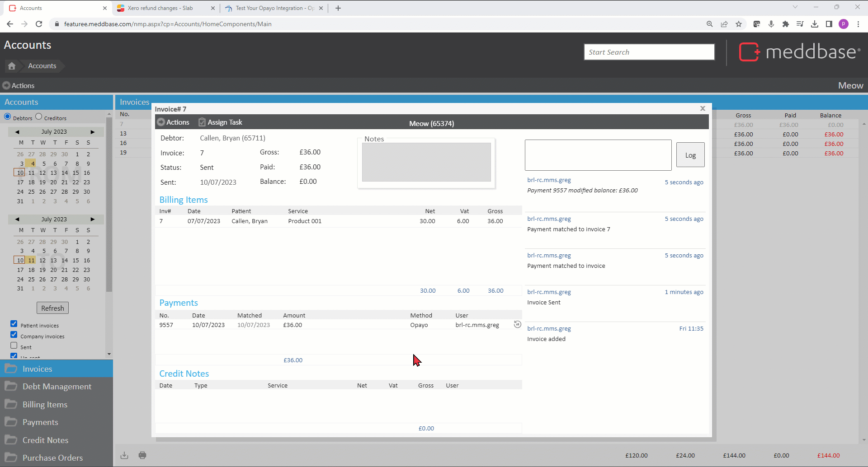
Task: Go to next month in top calendar
Action: [x=92, y=132]
